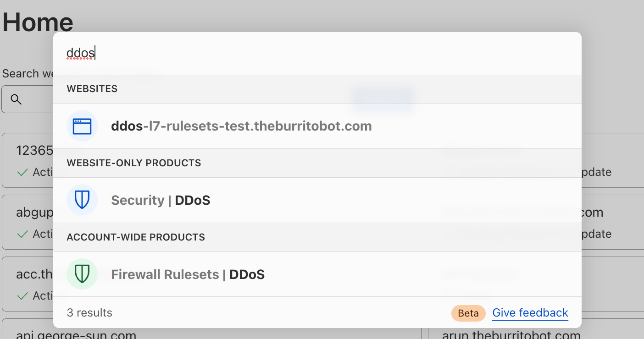Click the WEBSITE-ONLY PRODUCTS section header
644x339 pixels.
[134, 163]
